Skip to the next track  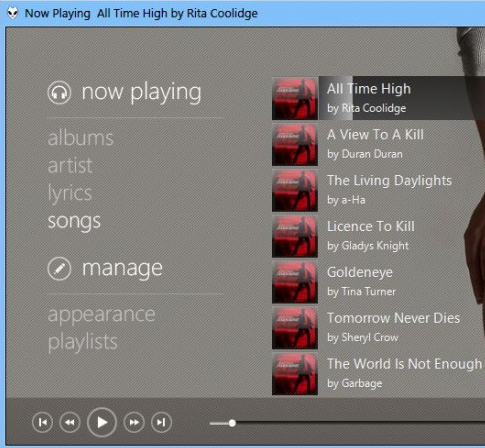pos(161,422)
